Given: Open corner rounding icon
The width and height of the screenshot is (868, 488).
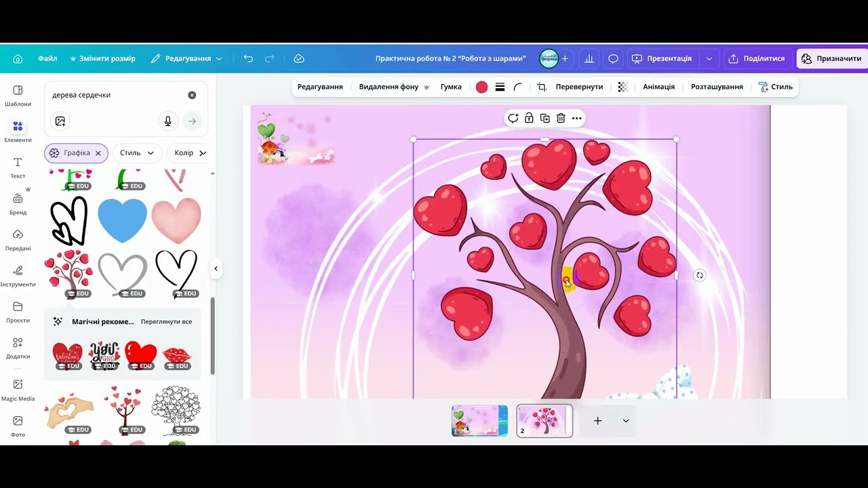Looking at the screenshot, I should pyautogui.click(x=518, y=87).
